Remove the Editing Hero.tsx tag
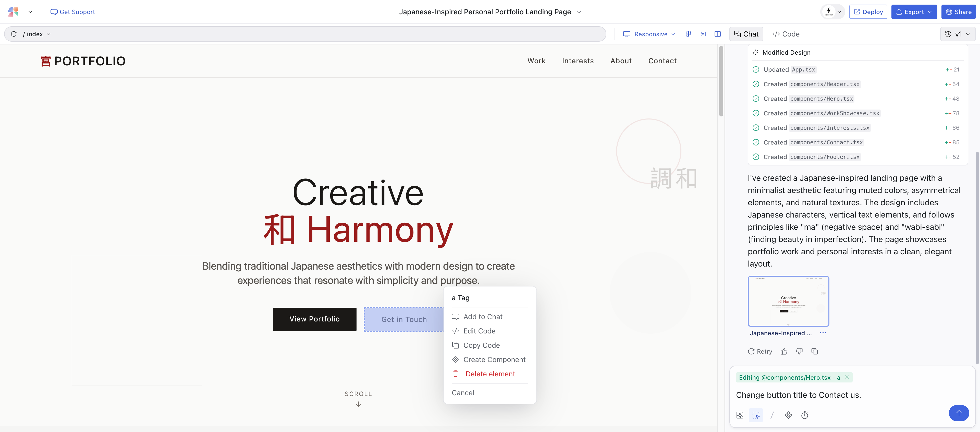This screenshot has width=980, height=432. pyautogui.click(x=847, y=377)
